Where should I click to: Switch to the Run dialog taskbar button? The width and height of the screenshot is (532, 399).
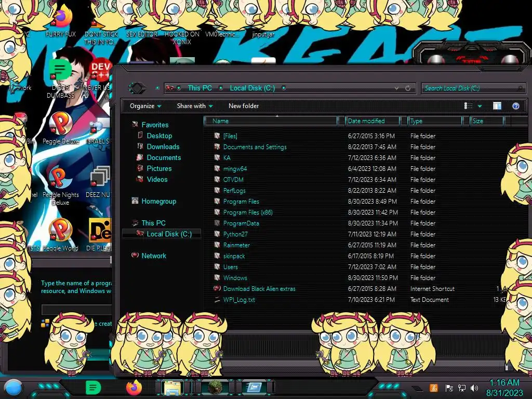(255, 388)
